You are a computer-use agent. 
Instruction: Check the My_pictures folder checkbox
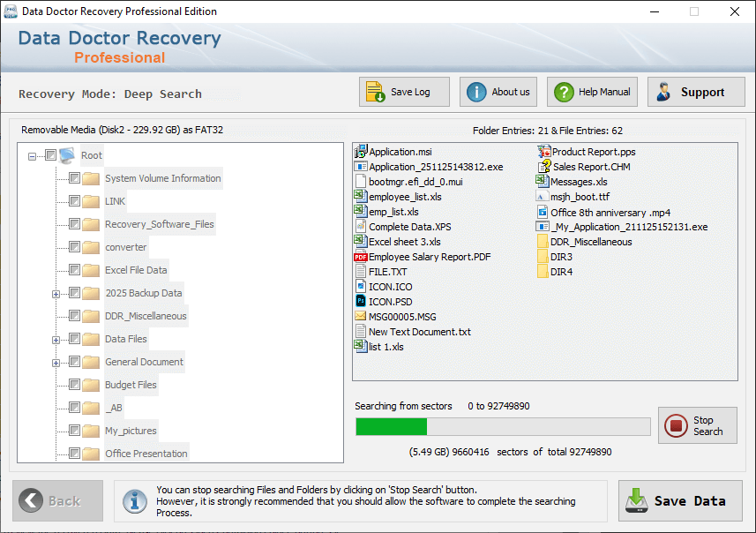pyautogui.click(x=74, y=431)
